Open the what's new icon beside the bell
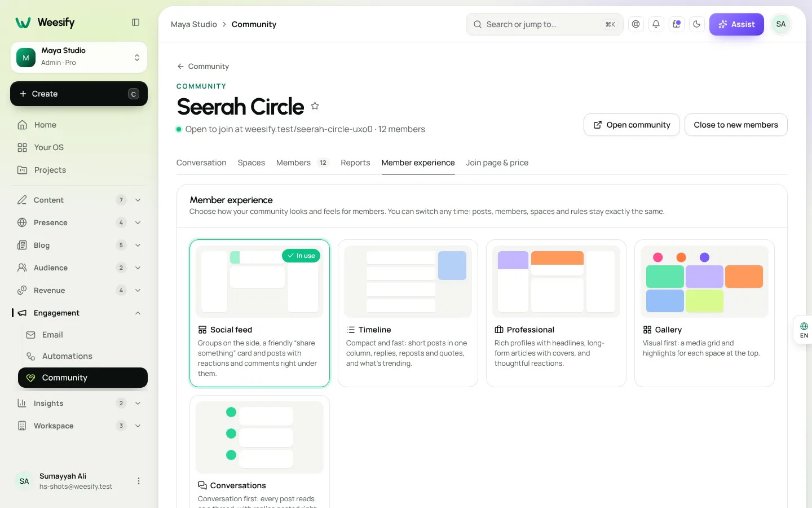The width and height of the screenshot is (812, 508). 677,24
